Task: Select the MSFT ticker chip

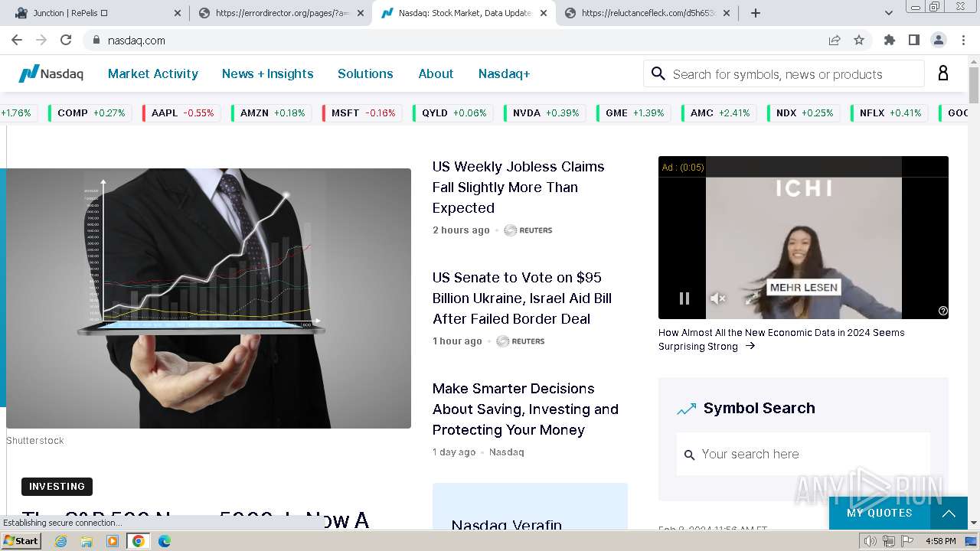Action: point(363,112)
